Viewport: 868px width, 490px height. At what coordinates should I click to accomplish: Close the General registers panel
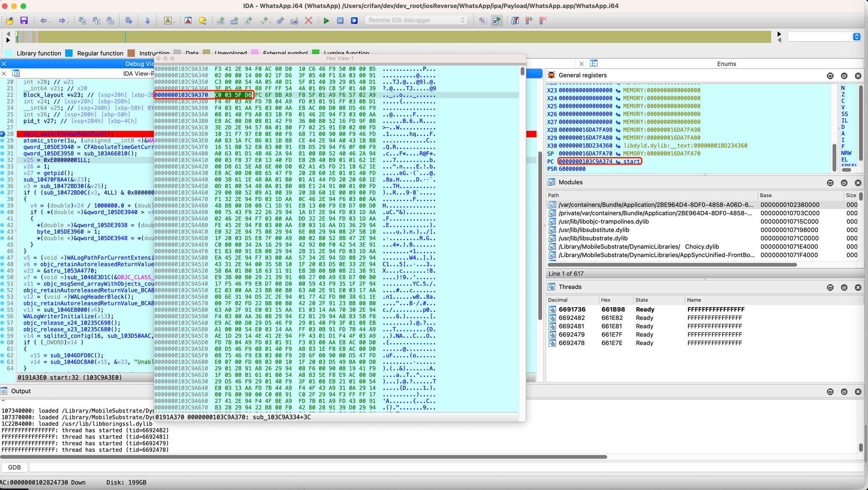tap(858, 76)
